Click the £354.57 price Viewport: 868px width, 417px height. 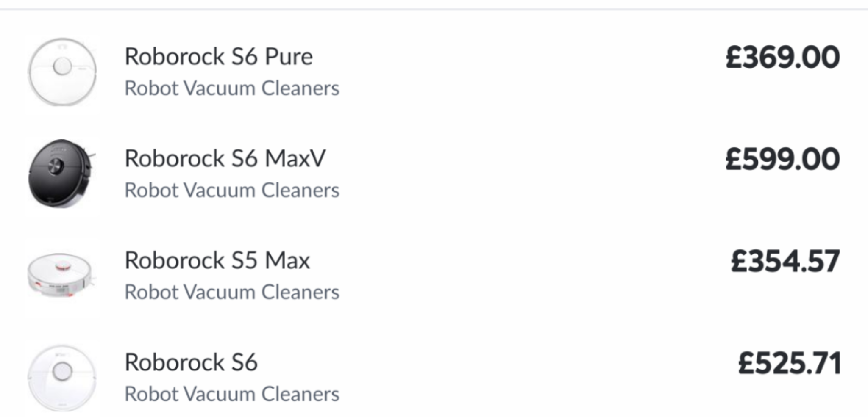(785, 261)
